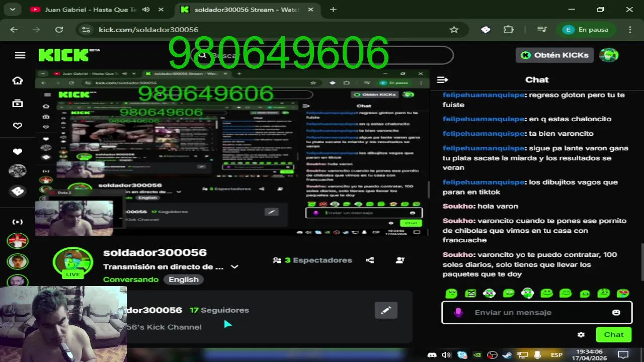This screenshot has width=644, height=362.
Task: Open the Kick hamburger sidebar menu
Action: click(20, 55)
